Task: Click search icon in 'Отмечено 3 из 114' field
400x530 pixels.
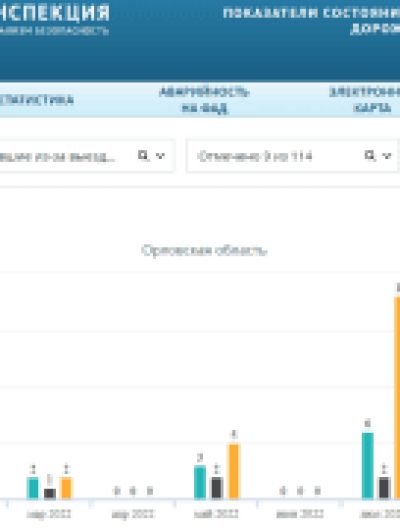Action: (x=370, y=155)
